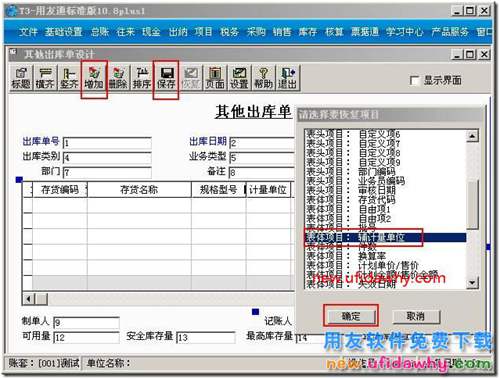The image size is (500, 379).
Task: Click the list's vertical scrollbar thumb
Action: click(472, 204)
